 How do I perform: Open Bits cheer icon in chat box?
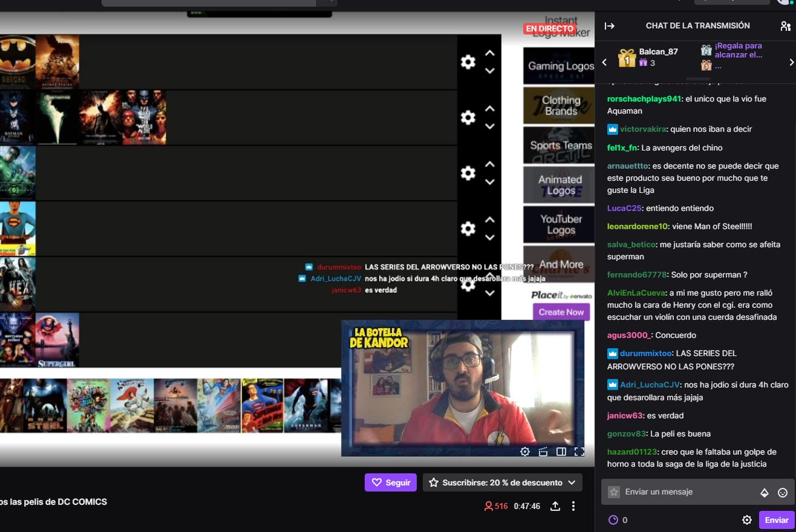pyautogui.click(x=764, y=492)
